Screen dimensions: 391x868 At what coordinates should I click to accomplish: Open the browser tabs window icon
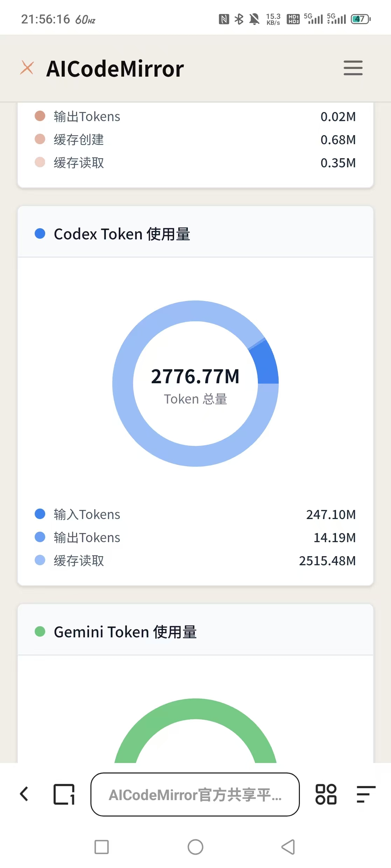(x=64, y=794)
